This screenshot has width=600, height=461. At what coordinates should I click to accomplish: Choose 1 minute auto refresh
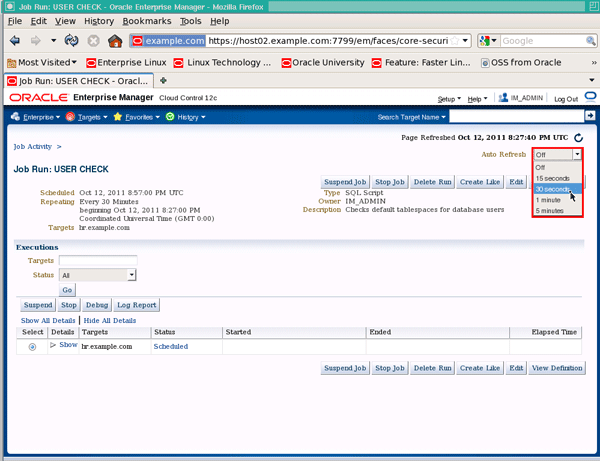pos(558,200)
